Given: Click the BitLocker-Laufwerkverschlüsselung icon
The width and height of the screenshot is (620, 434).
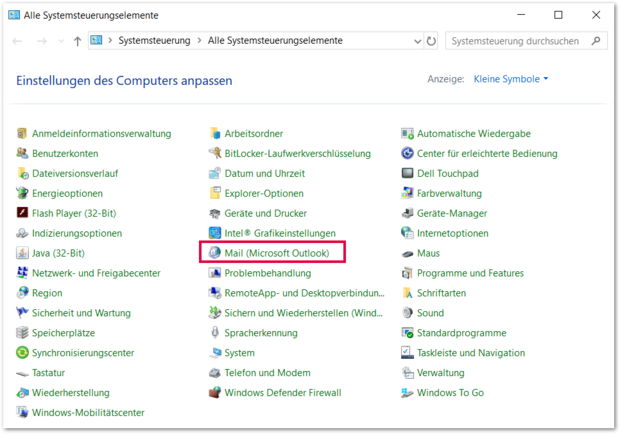Looking at the screenshot, I should click(215, 153).
